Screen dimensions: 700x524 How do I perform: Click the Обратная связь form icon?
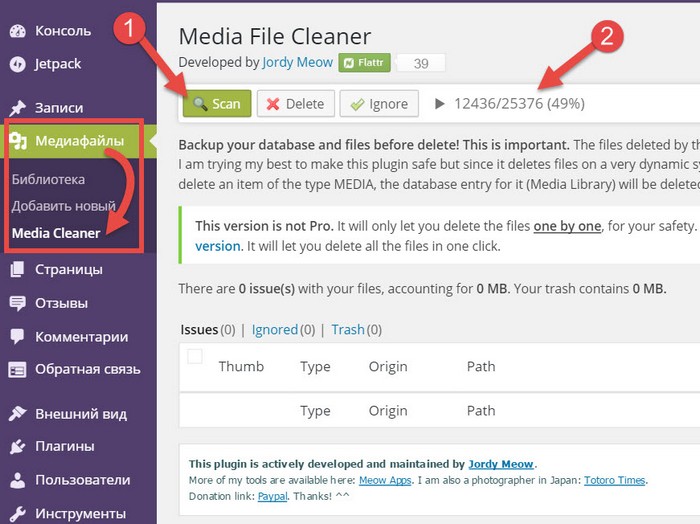pos(18,370)
